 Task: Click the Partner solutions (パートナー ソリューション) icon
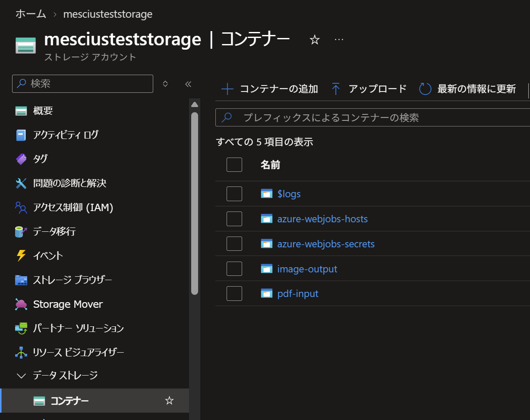point(21,328)
